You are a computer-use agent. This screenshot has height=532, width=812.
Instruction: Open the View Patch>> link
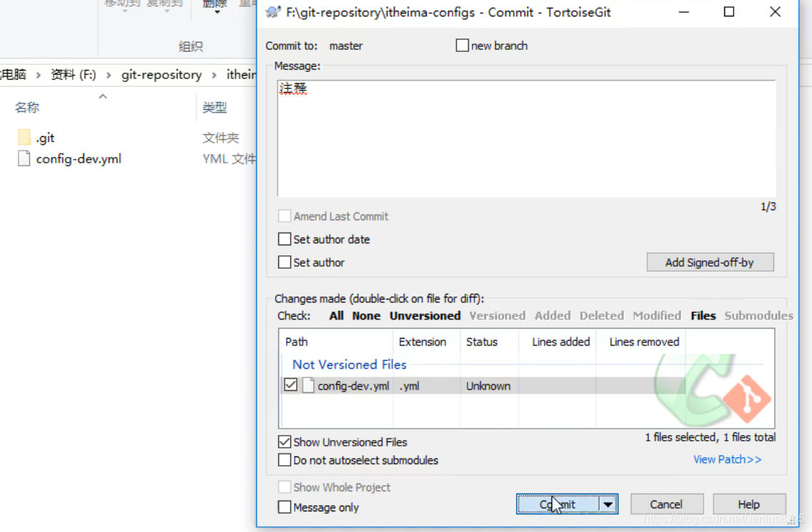tap(728, 459)
